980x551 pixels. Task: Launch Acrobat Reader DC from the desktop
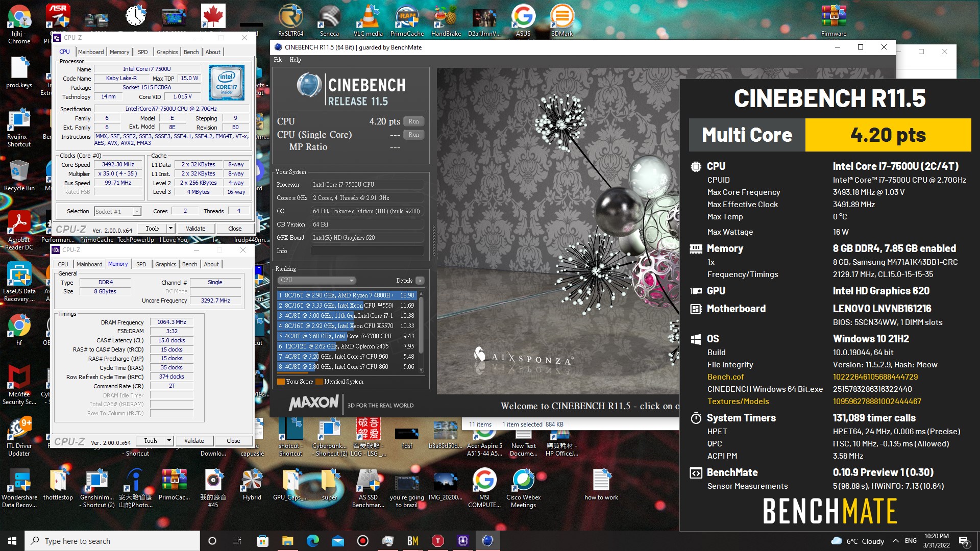pyautogui.click(x=19, y=231)
